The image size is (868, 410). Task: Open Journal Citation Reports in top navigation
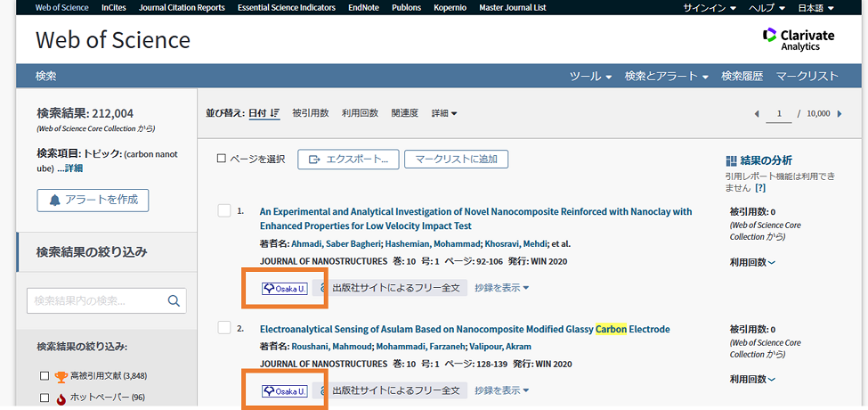182,8
